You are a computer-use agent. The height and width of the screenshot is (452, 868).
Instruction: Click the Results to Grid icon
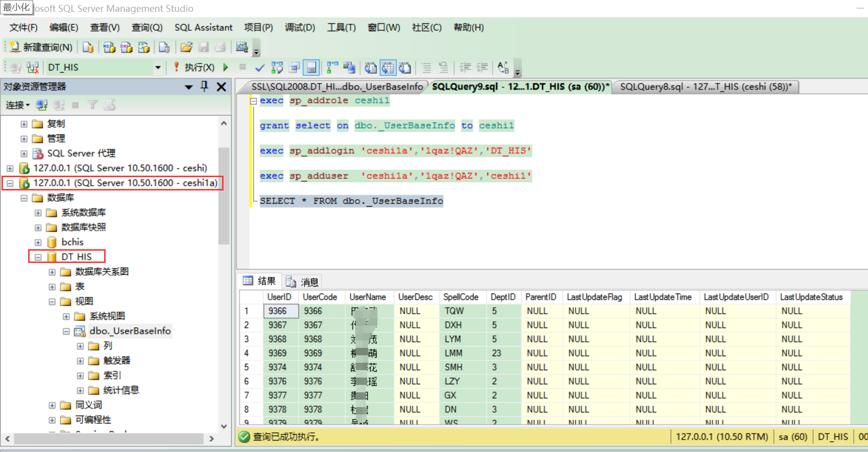tap(388, 68)
